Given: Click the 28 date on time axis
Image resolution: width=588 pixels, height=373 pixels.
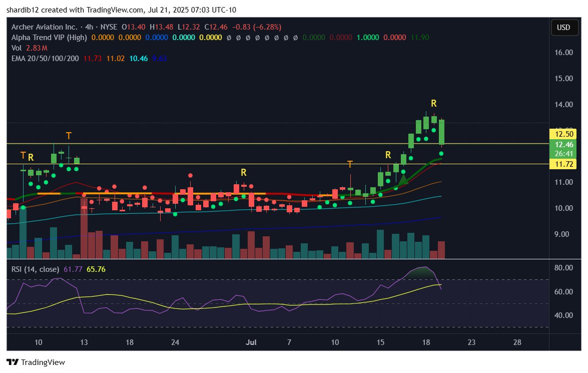Looking at the screenshot, I should point(517,342).
